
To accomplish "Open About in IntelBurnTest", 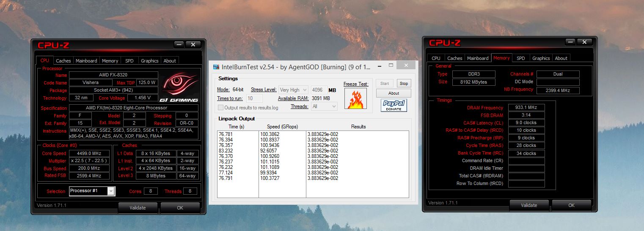I will coord(394,93).
